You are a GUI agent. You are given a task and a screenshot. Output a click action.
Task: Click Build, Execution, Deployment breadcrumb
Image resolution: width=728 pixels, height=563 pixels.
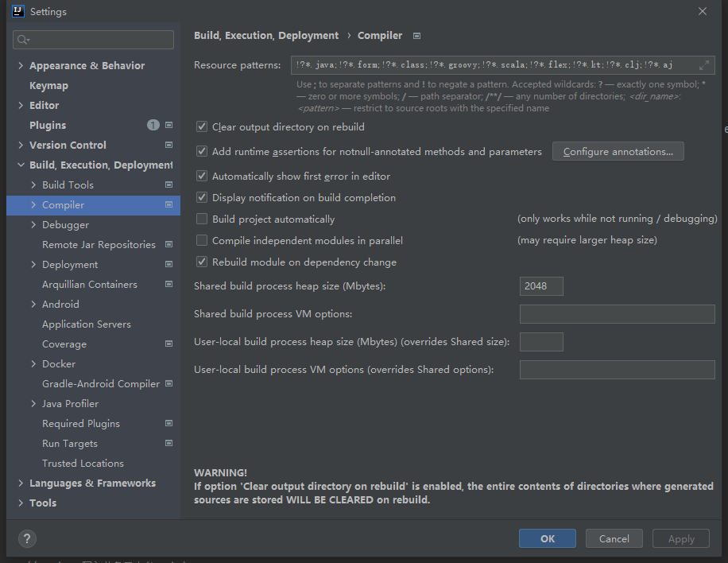(266, 36)
